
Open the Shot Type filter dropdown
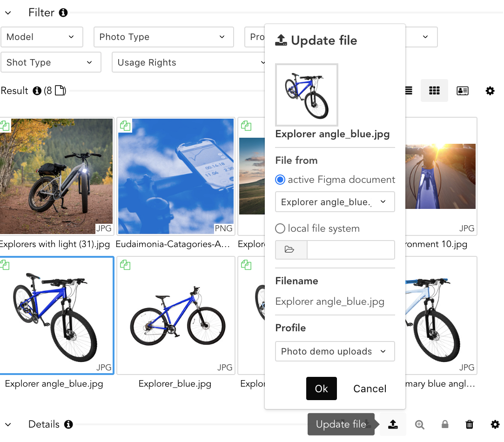point(51,62)
